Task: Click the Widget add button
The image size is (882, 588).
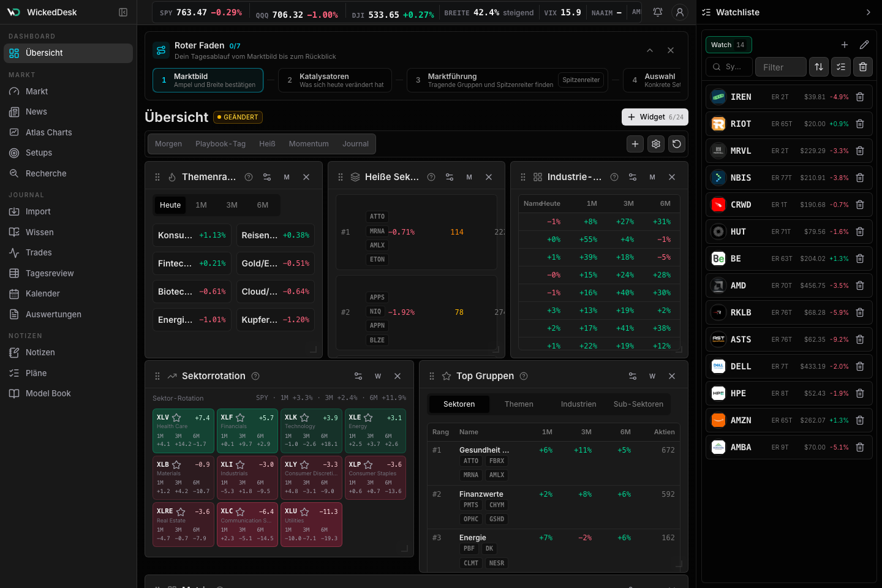Action: pyautogui.click(x=655, y=117)
